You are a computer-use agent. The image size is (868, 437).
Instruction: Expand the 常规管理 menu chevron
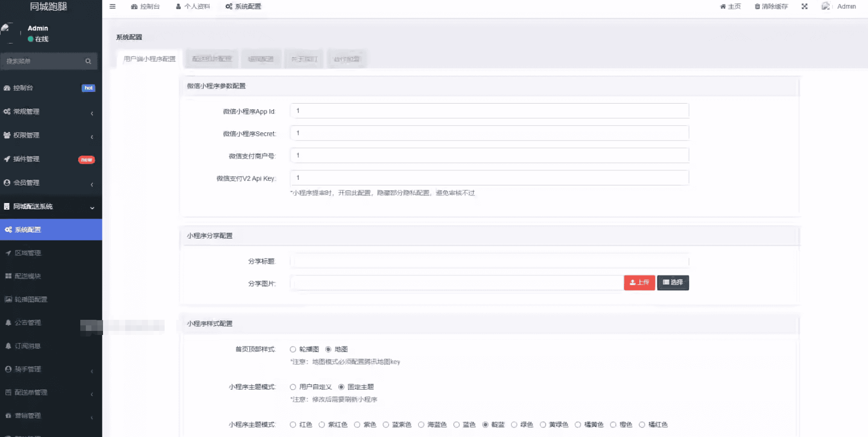click(92, 113)
